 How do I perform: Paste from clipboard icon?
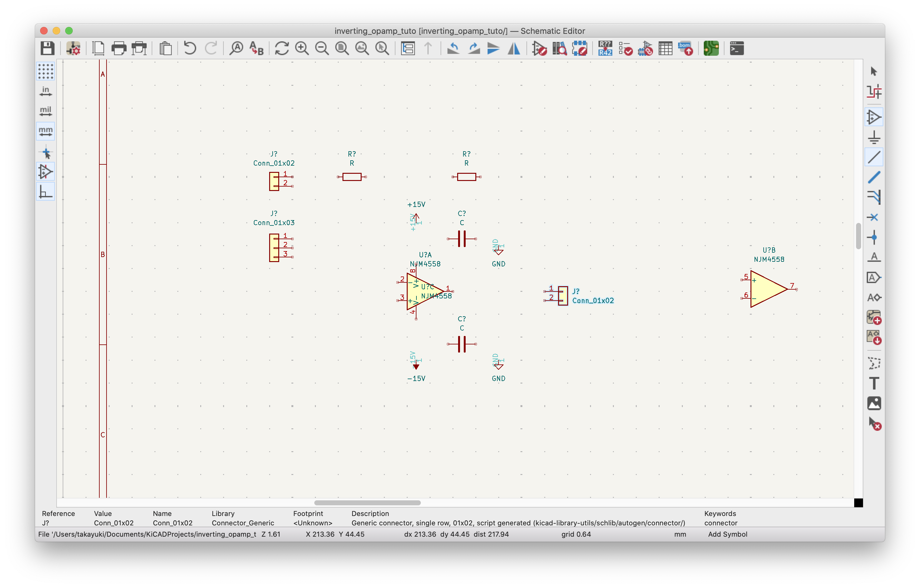coord(165,49)
